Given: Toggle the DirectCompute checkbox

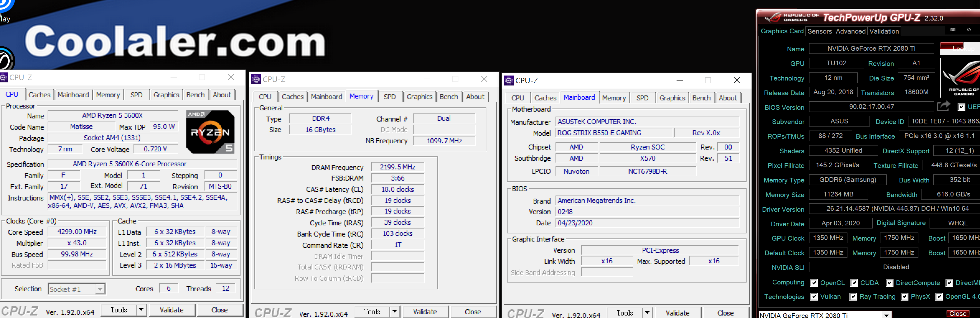Looking at the screenshot, I should 889,283.
